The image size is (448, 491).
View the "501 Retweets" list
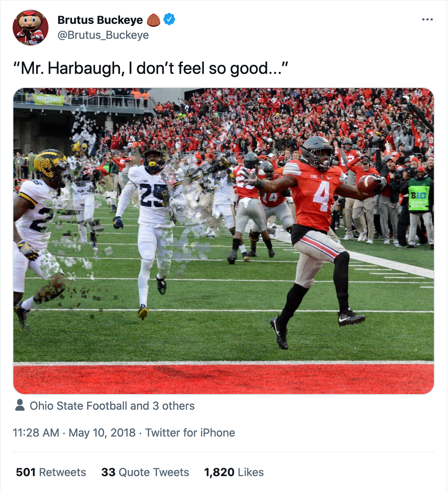[51, 472]
